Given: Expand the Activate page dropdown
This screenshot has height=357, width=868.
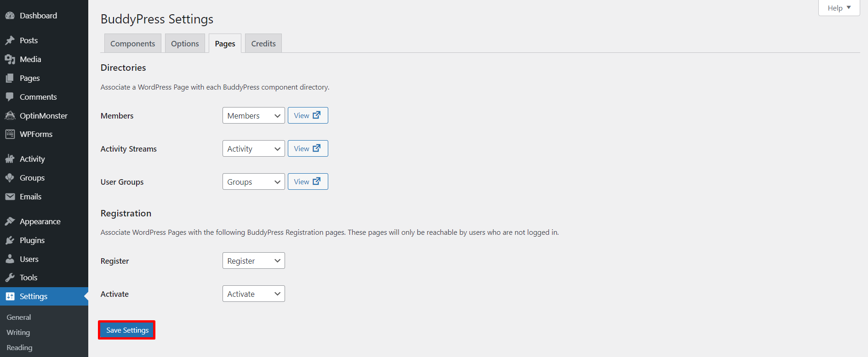Looking at the screenshot, I should coord(253,294).
